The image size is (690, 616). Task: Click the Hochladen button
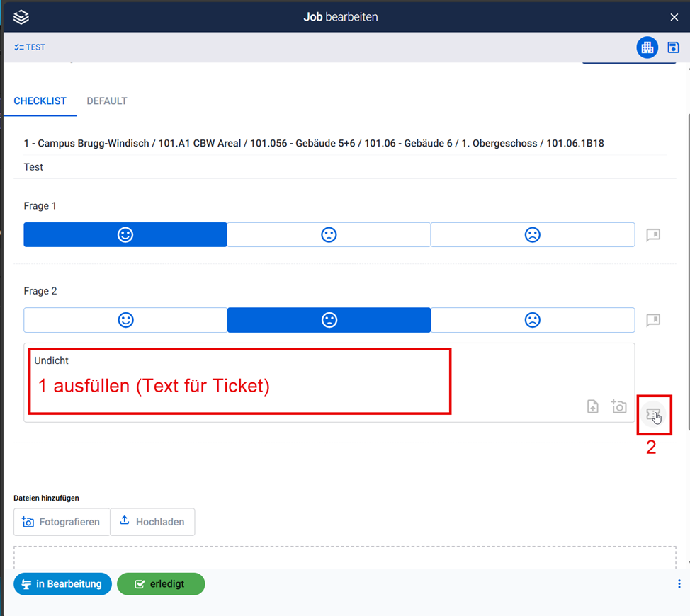pos(152,522)
